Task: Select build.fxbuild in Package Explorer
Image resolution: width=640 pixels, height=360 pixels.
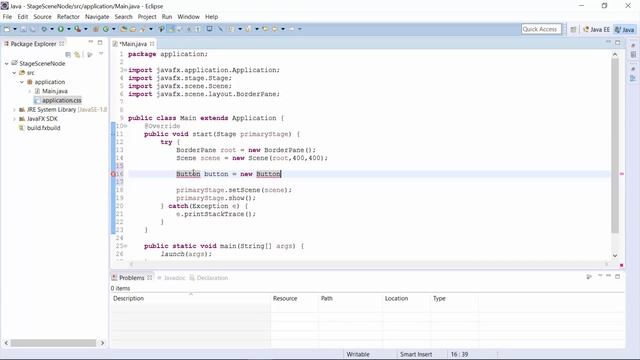Action: click(x=44, y=128)
